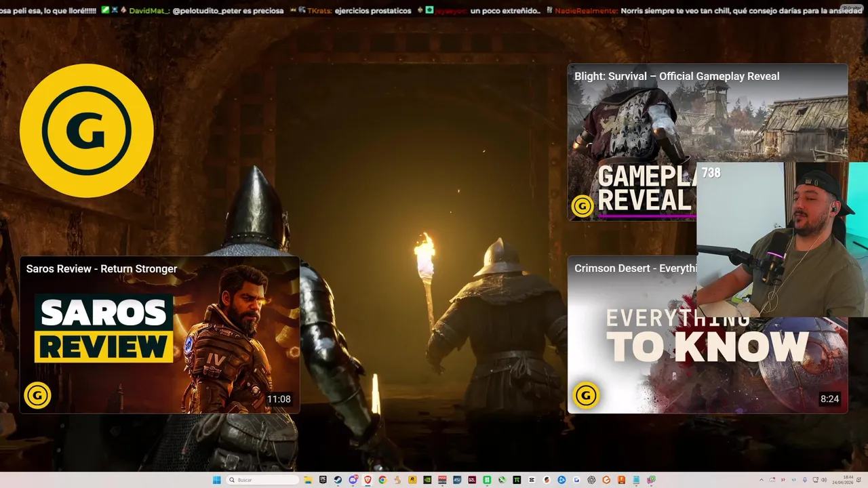Image resolution: width=868 pixels, height=488 pixels.
Task: Click the network icon in system tray
Action: [816, 480]
